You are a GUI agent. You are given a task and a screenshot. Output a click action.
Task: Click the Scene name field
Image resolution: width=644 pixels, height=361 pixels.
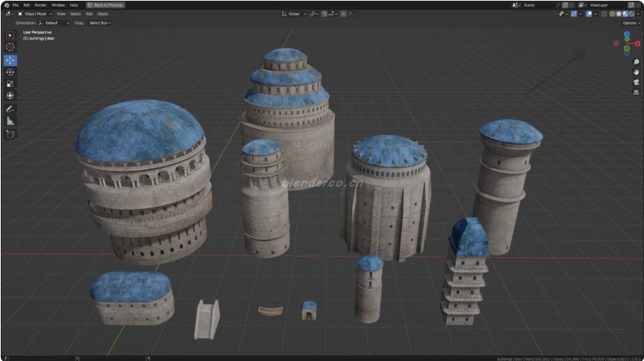[538, 5]
